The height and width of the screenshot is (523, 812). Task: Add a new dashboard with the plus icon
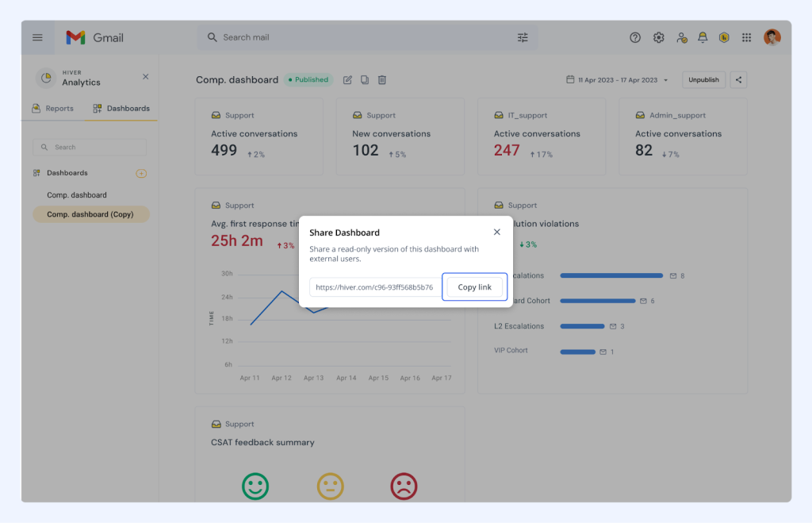pyautogui.click(x=140, y=173)
